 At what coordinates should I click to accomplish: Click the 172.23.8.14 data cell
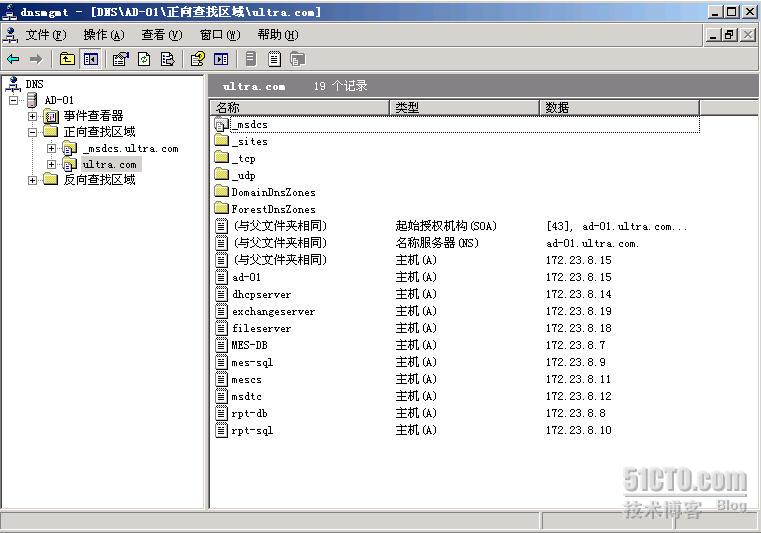pos(579,294)
